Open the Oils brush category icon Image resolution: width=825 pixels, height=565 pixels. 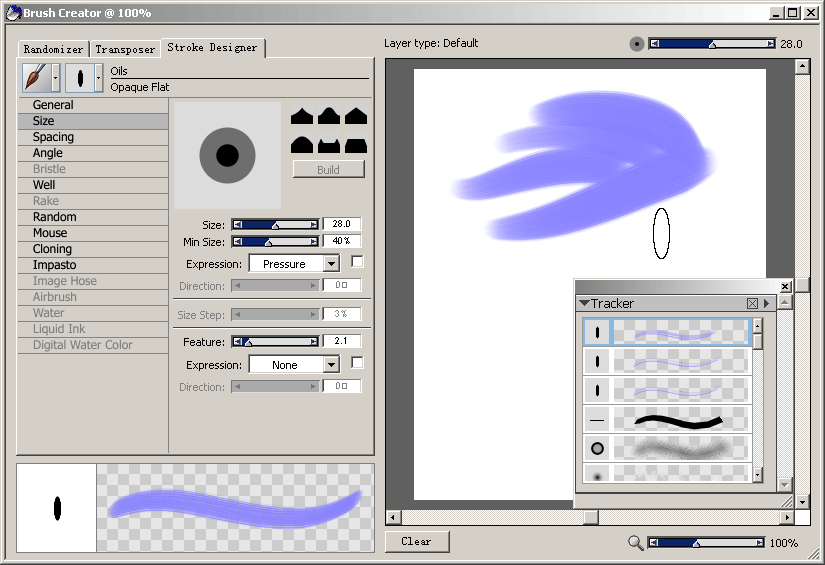(36, 78)
